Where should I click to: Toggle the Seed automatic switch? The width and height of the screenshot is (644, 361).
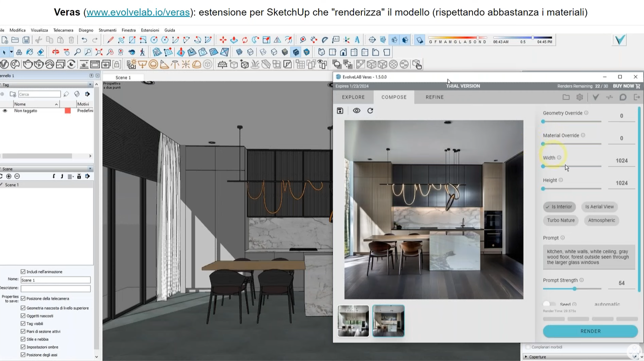(x=549, y=304)
